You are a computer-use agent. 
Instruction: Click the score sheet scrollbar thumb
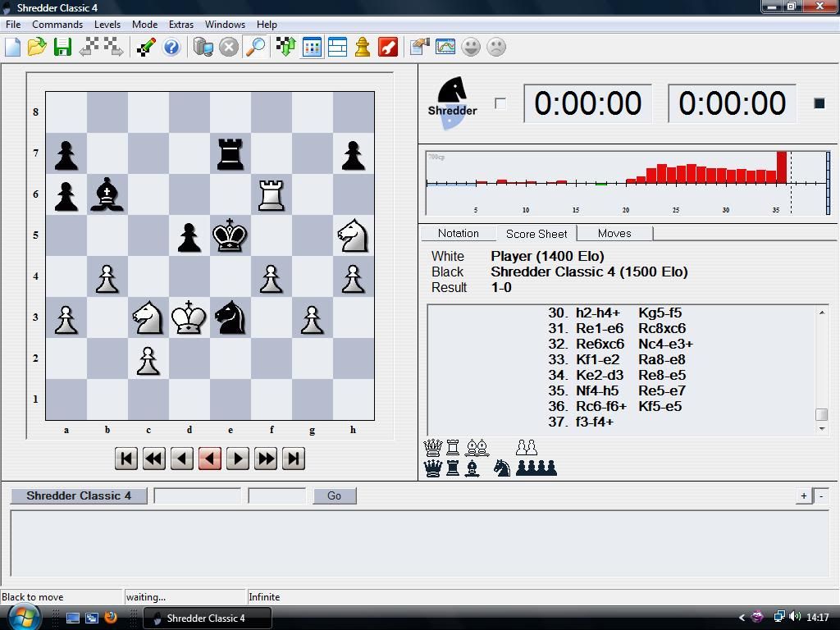[821, 414]
